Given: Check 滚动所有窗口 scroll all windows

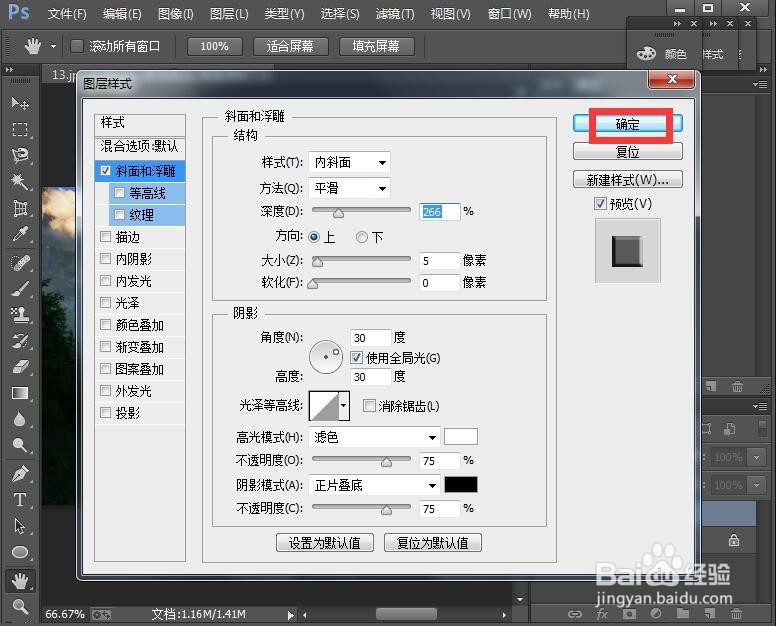Looking at the screenshot, I should 77,46.
